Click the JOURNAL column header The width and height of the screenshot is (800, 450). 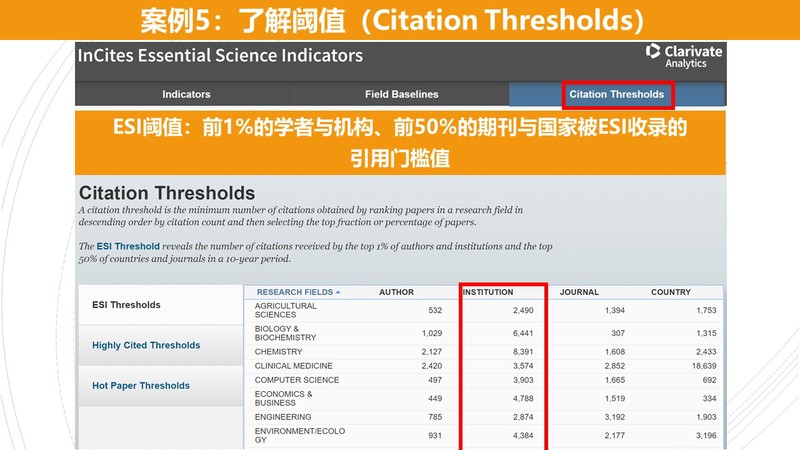[x=579, y=292]
